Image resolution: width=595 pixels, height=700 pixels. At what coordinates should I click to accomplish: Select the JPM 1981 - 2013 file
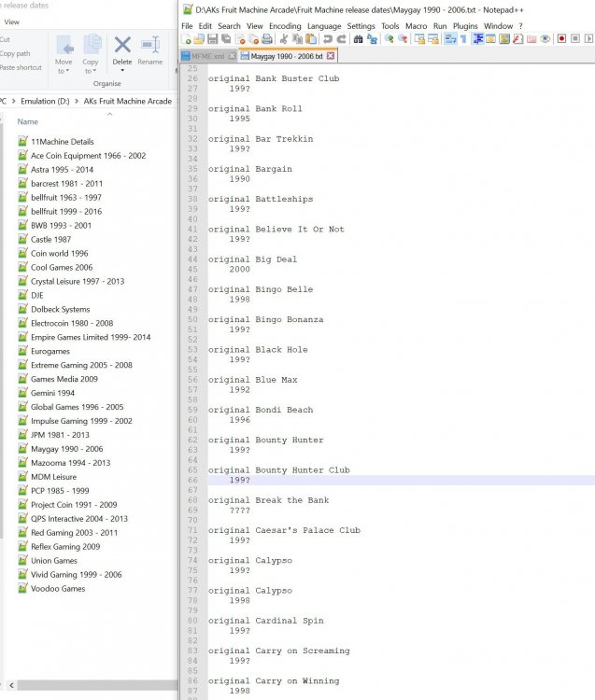point(60,435)
